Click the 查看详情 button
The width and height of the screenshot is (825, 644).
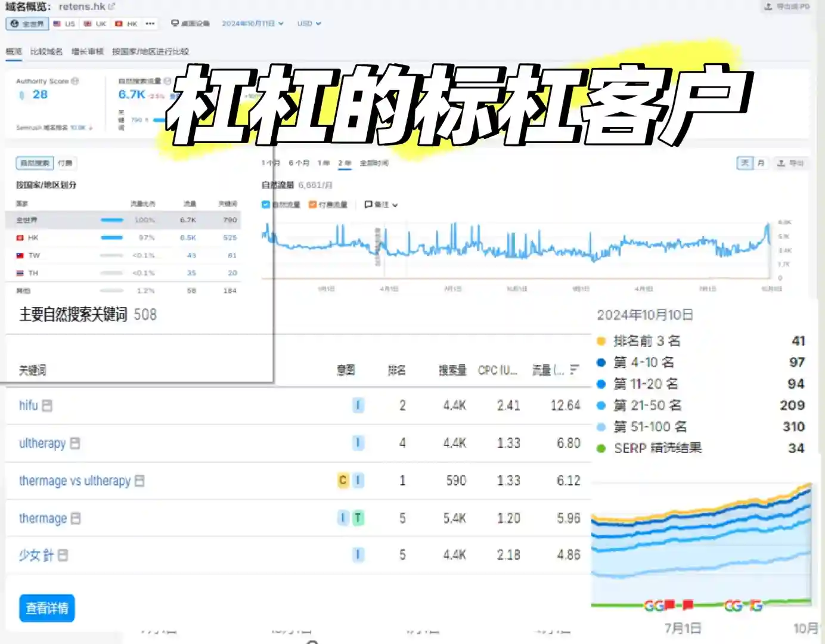click(46, 608)
